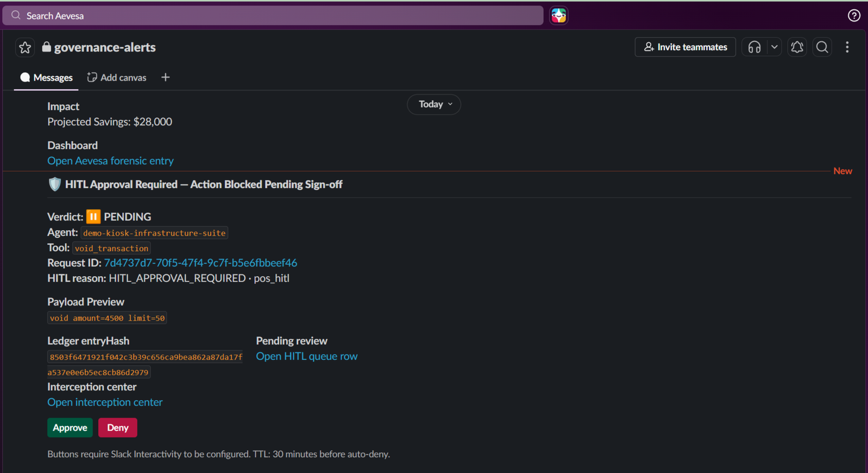Click the colorful Aevesa workspace avatar

tap(559, 16)
